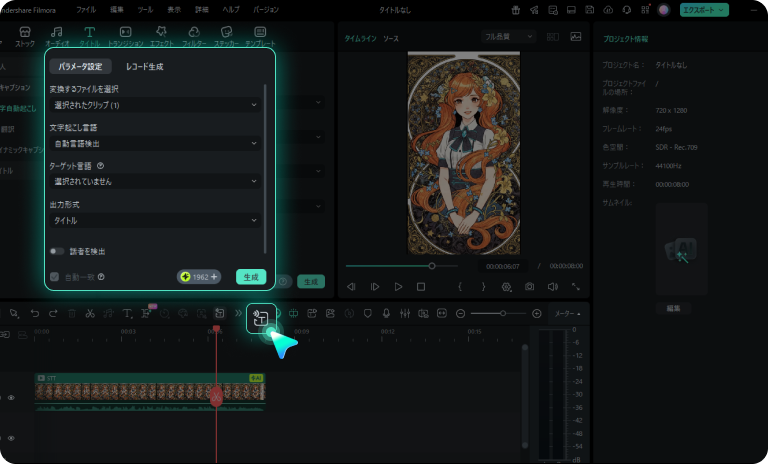Select the Titles tool in top toolbar
Image resolution: width=768 pixels, height=464 pixels.
pyautogui.click(x=89, y=36)
